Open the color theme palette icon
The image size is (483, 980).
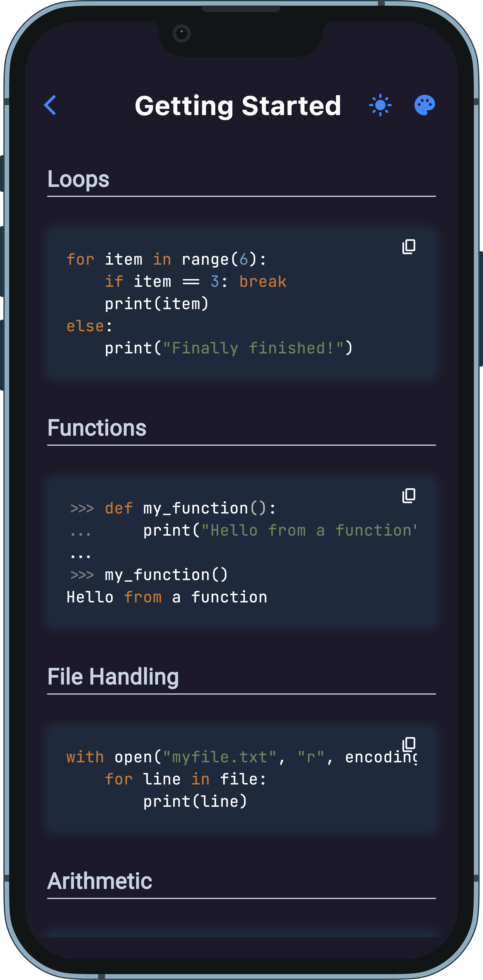[x=425, y=105]
